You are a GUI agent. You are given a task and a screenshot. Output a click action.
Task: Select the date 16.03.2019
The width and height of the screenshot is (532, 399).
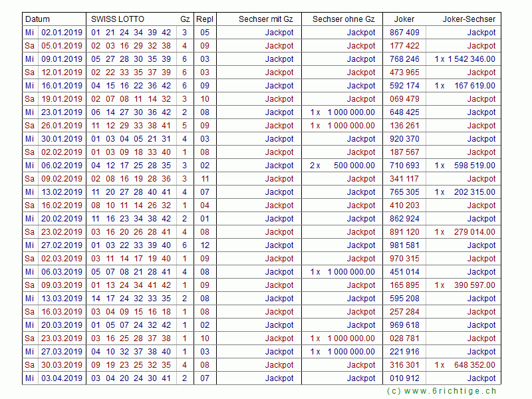(x=62, y=312)
